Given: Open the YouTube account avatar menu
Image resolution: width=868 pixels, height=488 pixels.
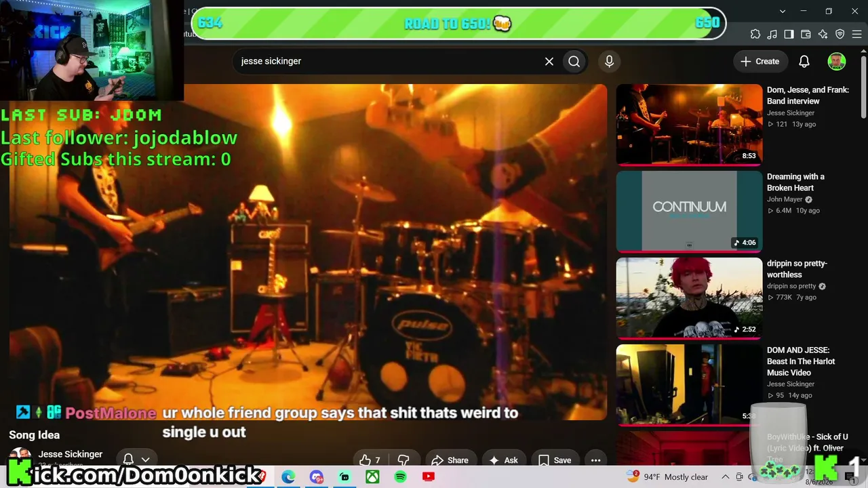Looking at the screenshot, I should coord(837,61).
